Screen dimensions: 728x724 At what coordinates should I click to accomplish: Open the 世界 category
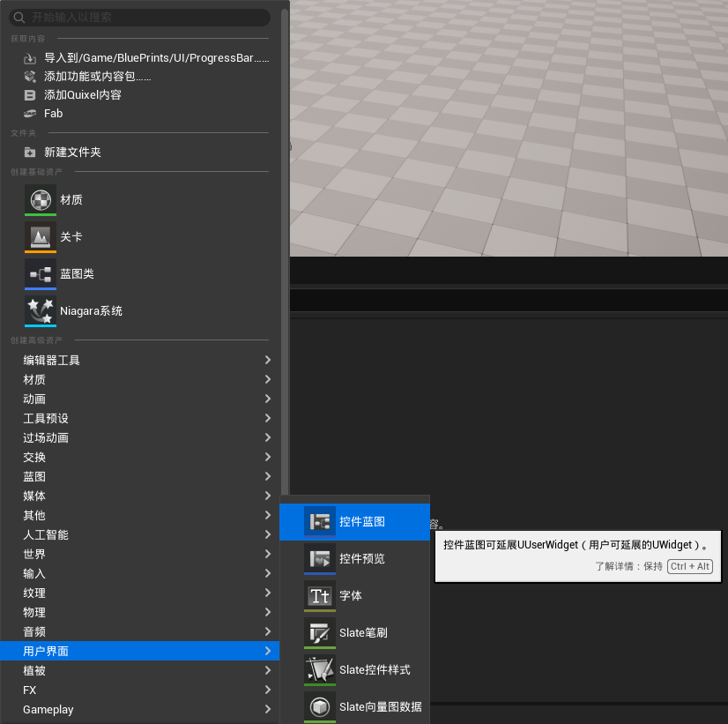(x=140, y=554)
